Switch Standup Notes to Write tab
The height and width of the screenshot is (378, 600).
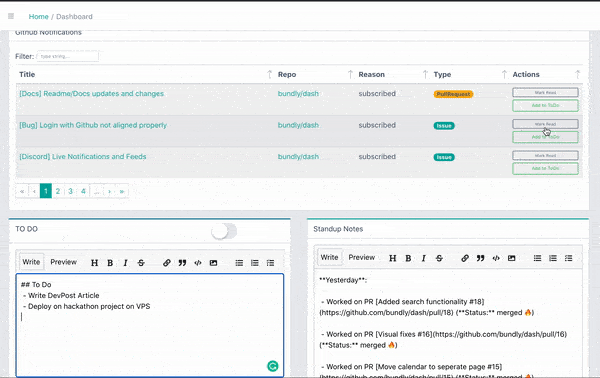point(329,257)
